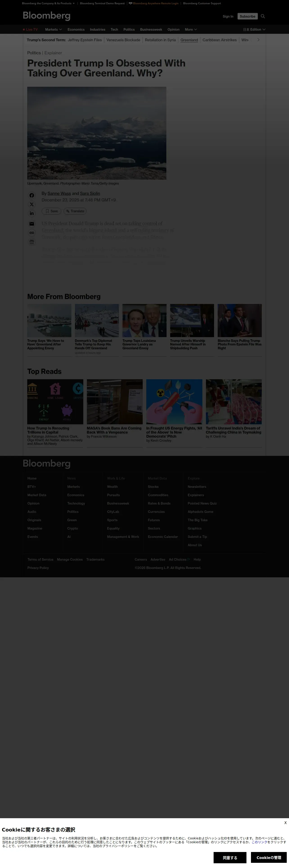Select the Jeffrey Epstein Files topic
Viewport: 289px width, 868px height.
tap(85, 40)
